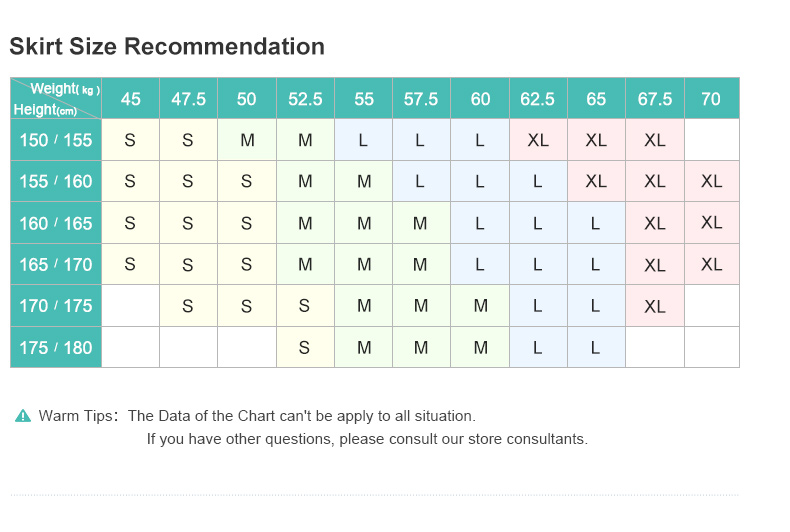
Task: Click the Skirt Size Recommendation heading
Action: 167,47
